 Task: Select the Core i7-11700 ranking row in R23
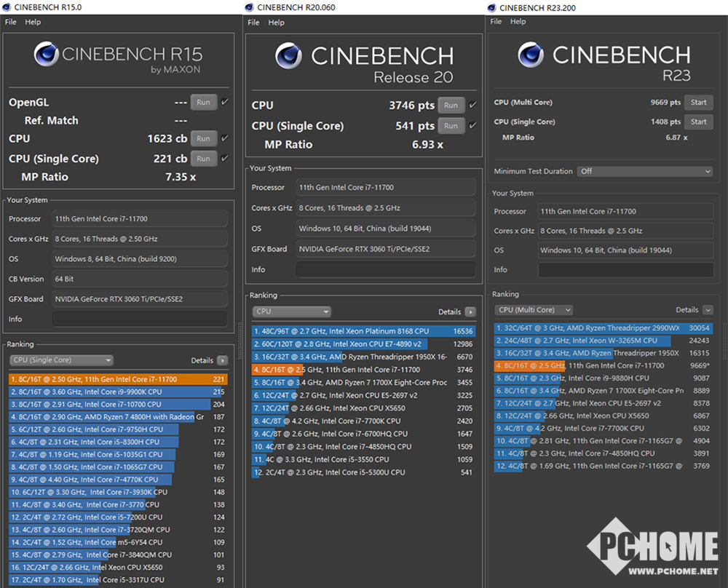click(x=603, y=366)
